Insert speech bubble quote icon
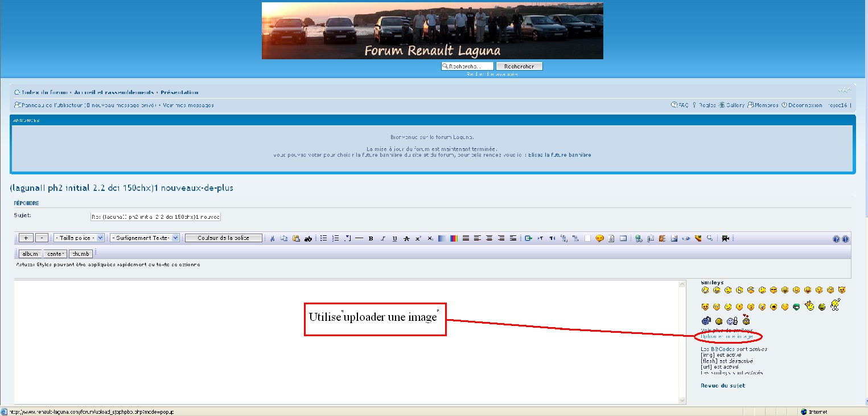868x416 pixels. (599, 238)
